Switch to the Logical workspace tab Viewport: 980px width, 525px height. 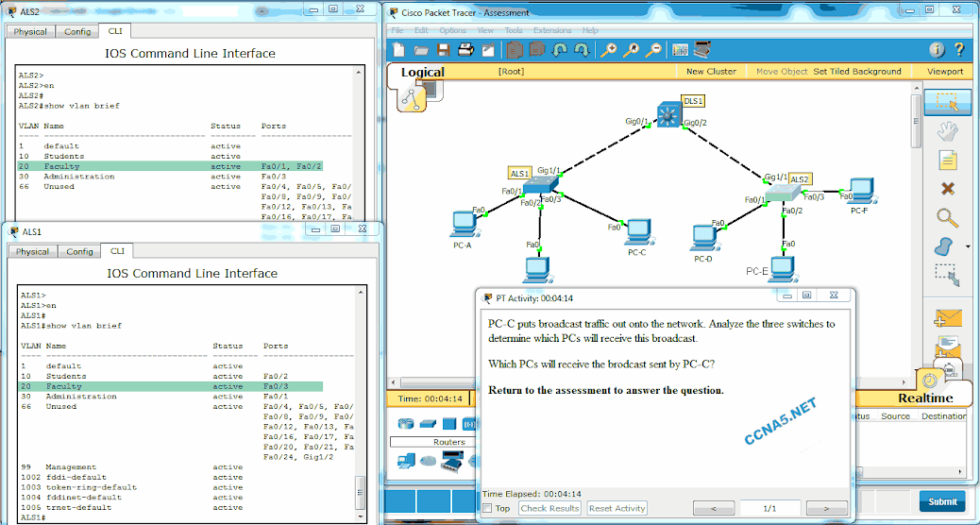(423, 72)
